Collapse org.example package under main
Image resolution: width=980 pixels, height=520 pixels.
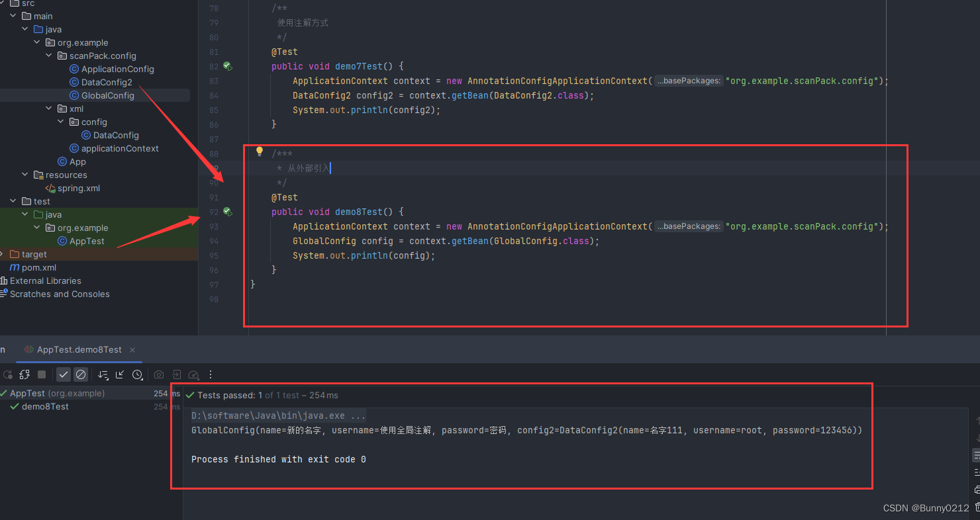point(37,42)
